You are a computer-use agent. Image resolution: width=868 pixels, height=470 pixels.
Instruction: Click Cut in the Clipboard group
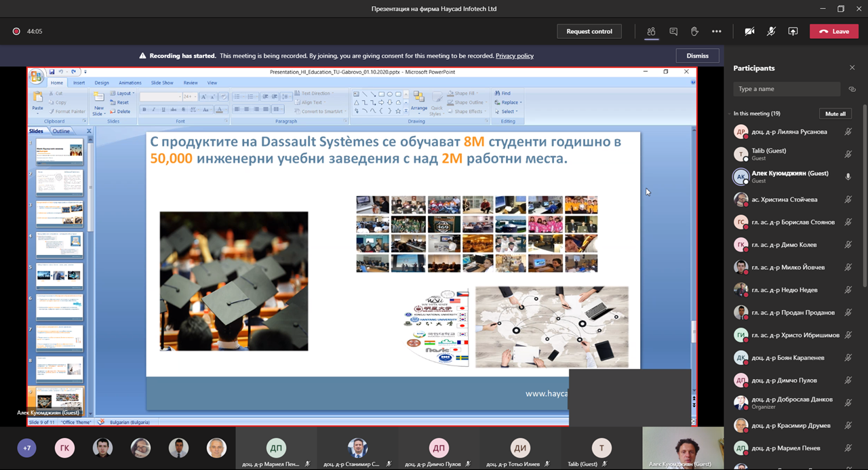point(56,94)
